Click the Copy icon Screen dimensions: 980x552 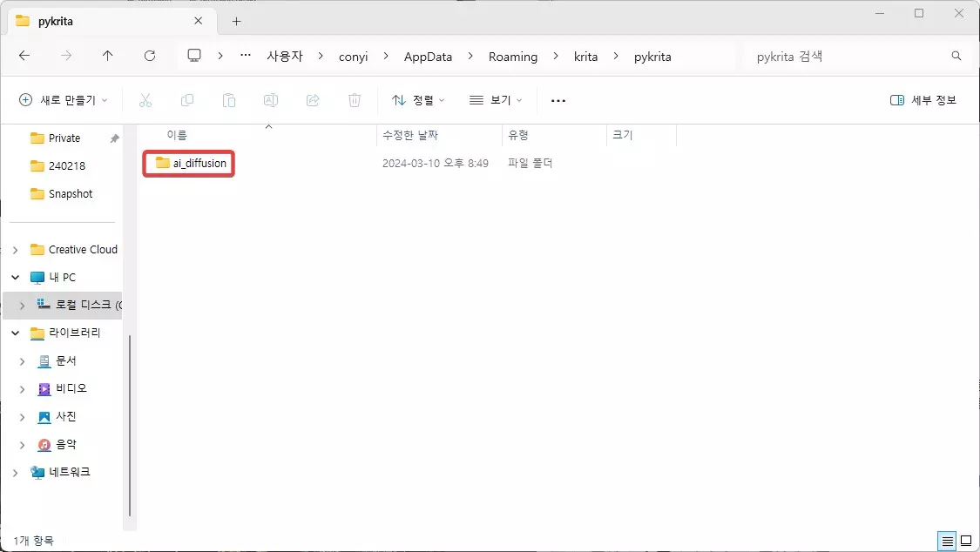click(x=187, y=99)
